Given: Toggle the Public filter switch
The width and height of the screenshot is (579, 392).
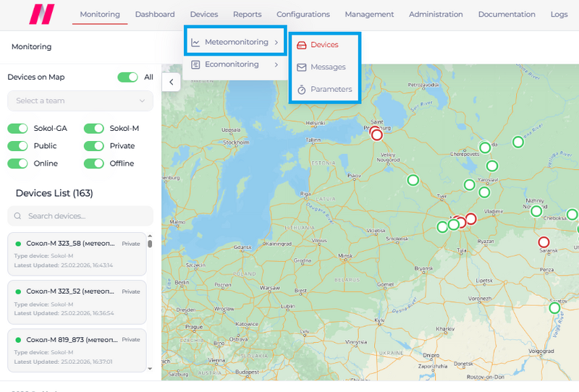Looking at the screenshot, I should coord(17,146).
